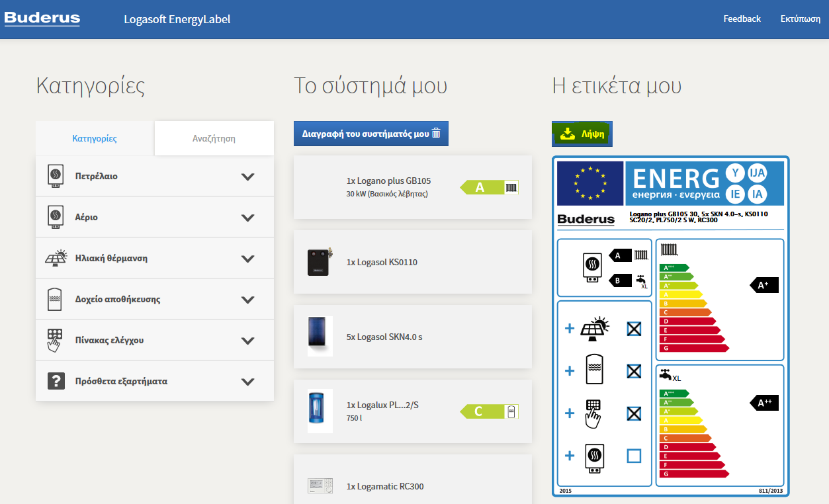The image size is (829, 504).
Task: Click the solar collector icon on the label
Action: [595, 327]
